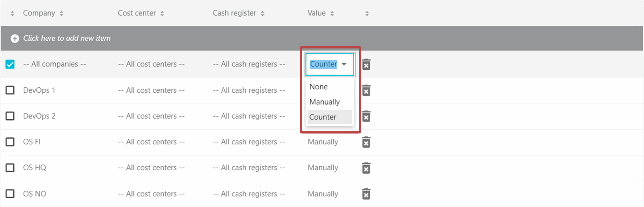Choose Manually in the dropdown list
644x207 pixels.
(x=324, y=102)
